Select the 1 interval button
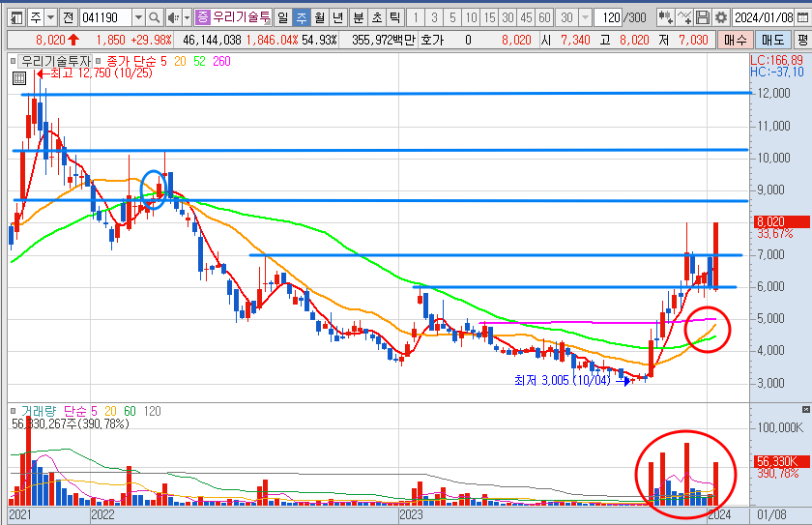Screen dimensions: 812x525 point(416,18)
